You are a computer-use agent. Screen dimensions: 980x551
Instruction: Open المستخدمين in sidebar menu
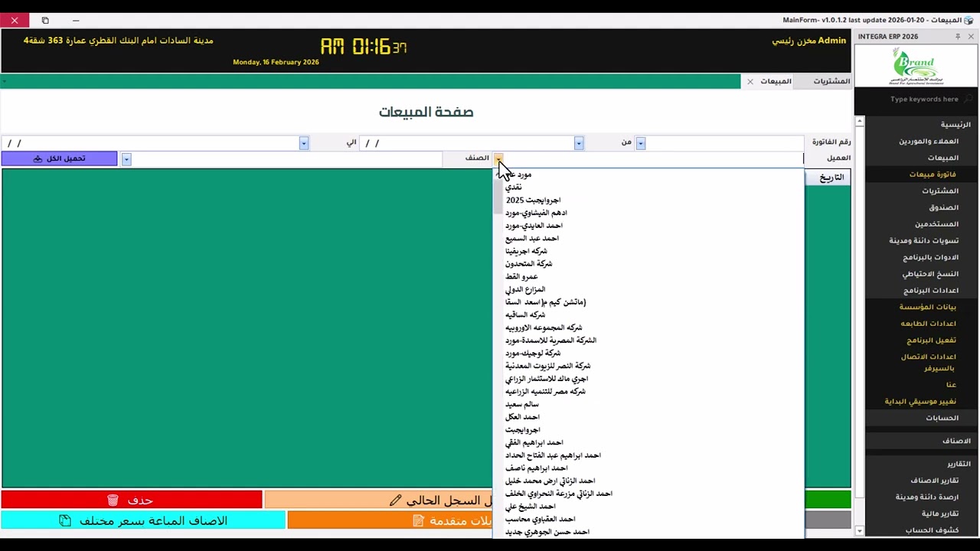[937, 224]
